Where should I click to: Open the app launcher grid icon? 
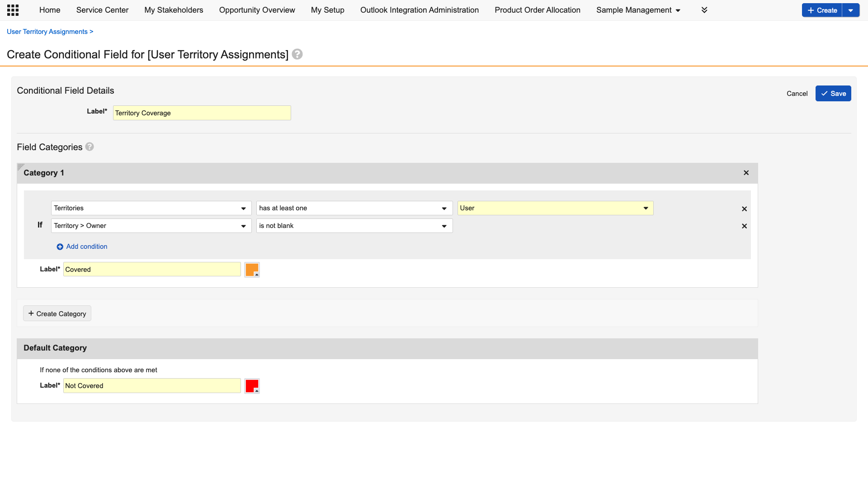13,9
